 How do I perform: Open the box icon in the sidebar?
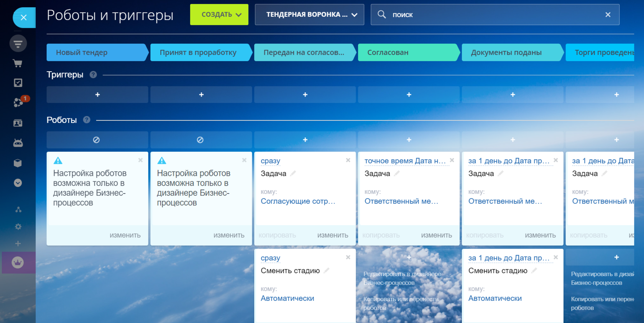[x=18, y=163]
